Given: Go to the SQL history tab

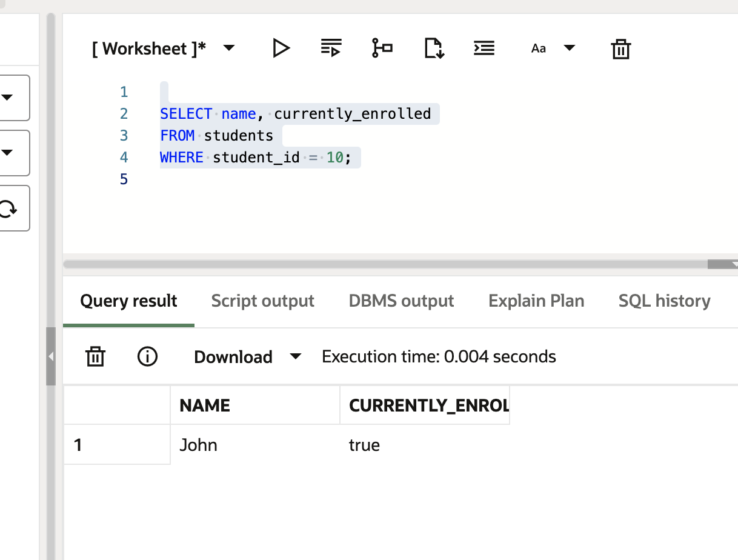Looking at the screenshot, I should click(x=664, y=301).
